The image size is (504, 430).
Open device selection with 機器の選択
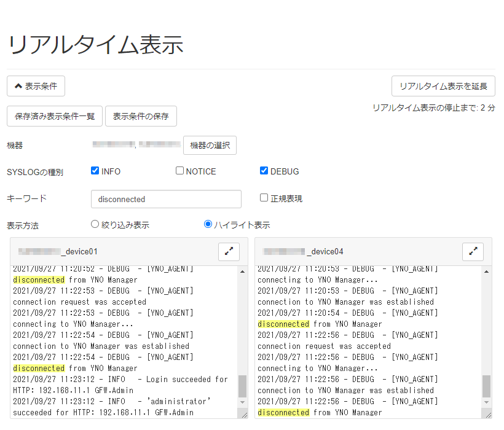[210, 145]
